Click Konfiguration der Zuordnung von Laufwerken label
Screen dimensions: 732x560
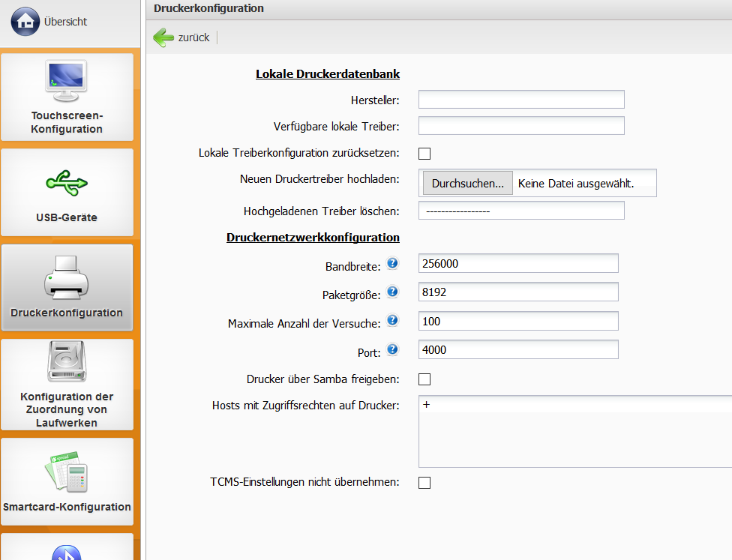[67, 409]
